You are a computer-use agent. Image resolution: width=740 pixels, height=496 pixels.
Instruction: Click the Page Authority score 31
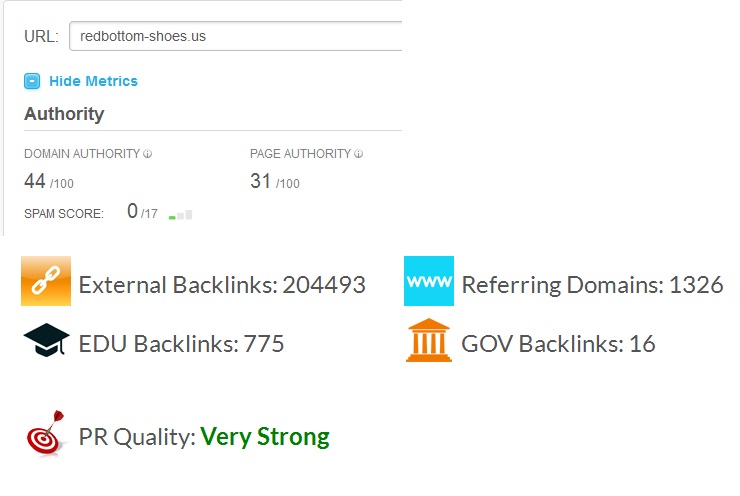[x=261, y=181]
